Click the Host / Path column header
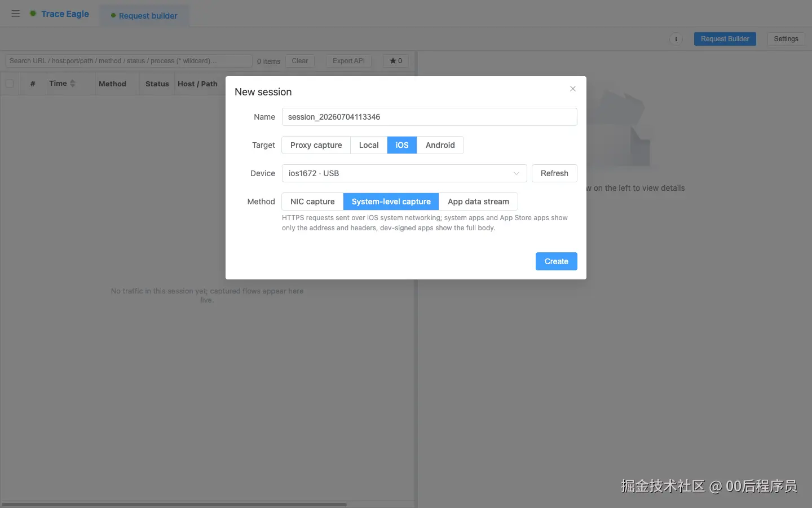The width and height of the screenshot is (812, 508). click(x=197, y=84)
